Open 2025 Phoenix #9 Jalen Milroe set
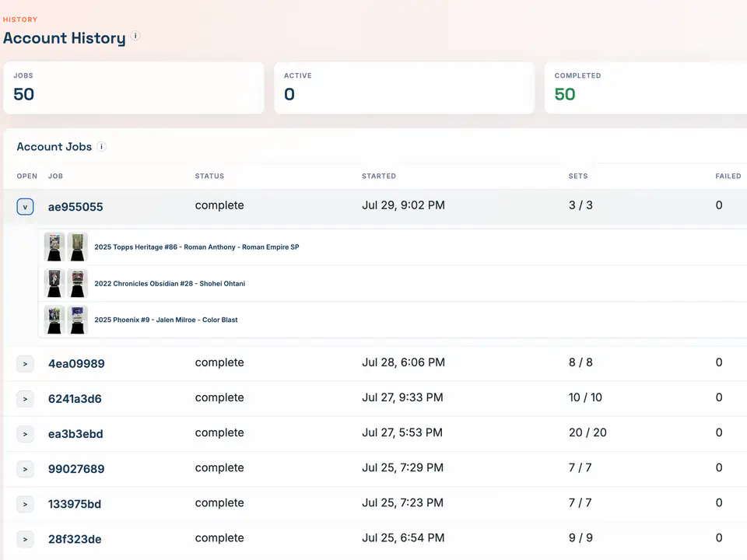This screenshot has width=747, height=560. coord(166,320)
